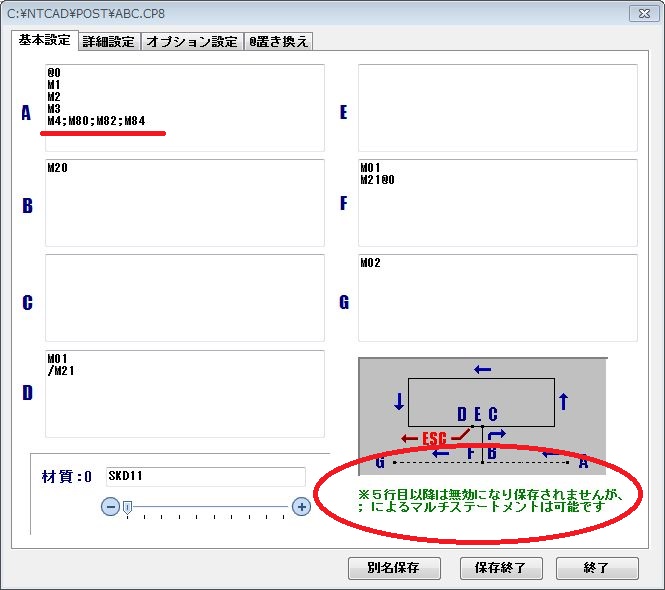Select the 基本設定 tab
The image size is (665, 590).
click(43, 40)
